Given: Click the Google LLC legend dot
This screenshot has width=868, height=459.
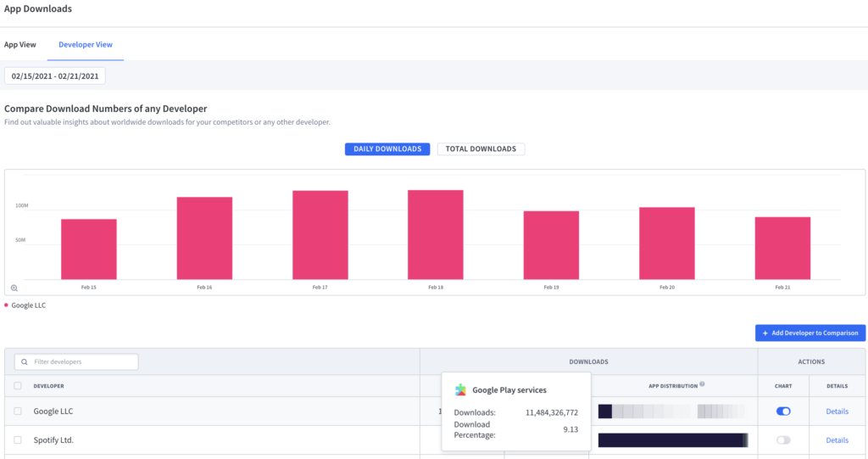Looking at the screenshot, I should tap(6, 305).
